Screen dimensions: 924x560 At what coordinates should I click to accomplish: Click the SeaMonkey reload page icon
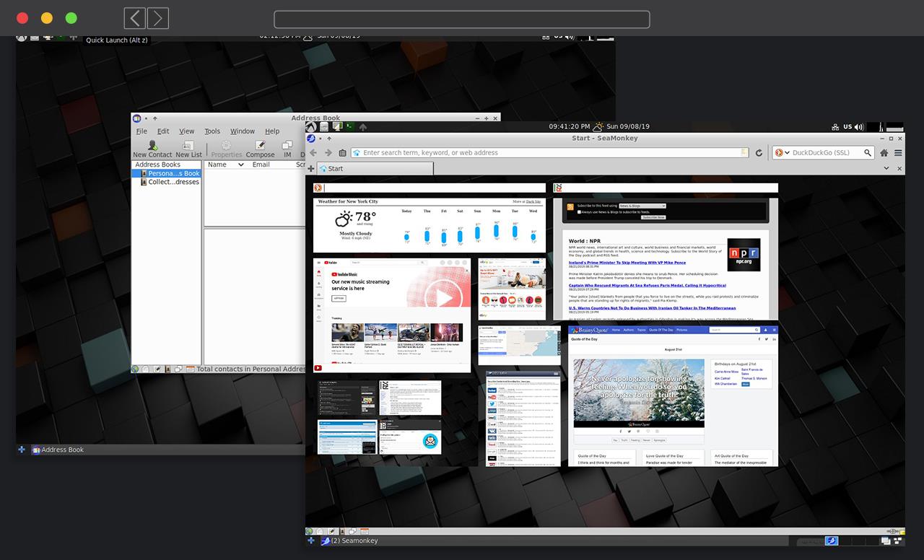tap(759, 153)
